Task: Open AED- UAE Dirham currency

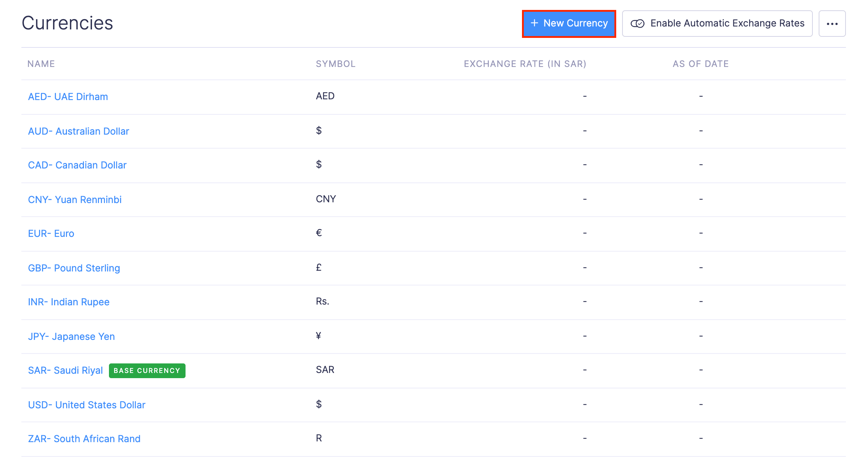Action: click(x=68, y=97)
